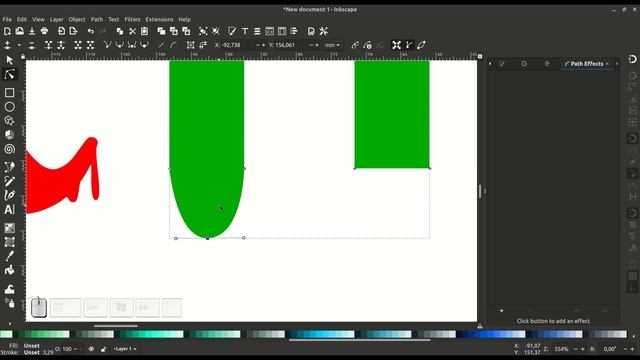Open the Path menu
The image size is (640, 360).
coord(97,19)
